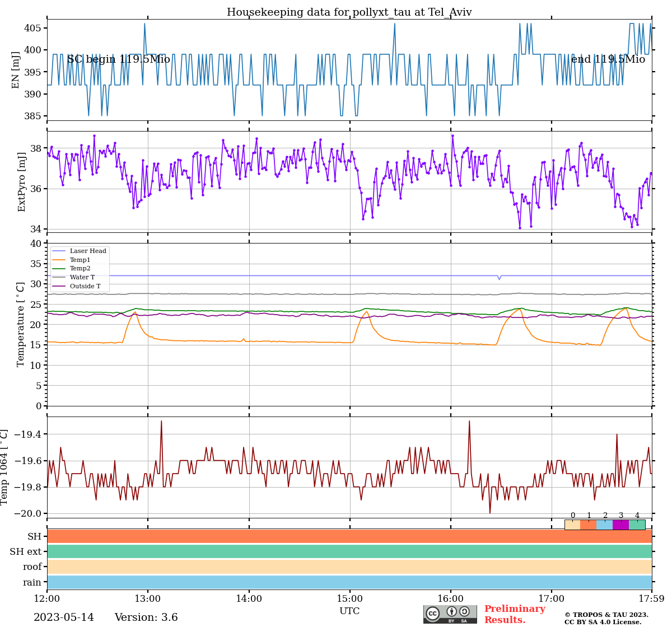Screen dimensions: 672x627
Task: Click the 'roof' row label
Action: pos(32,567)
